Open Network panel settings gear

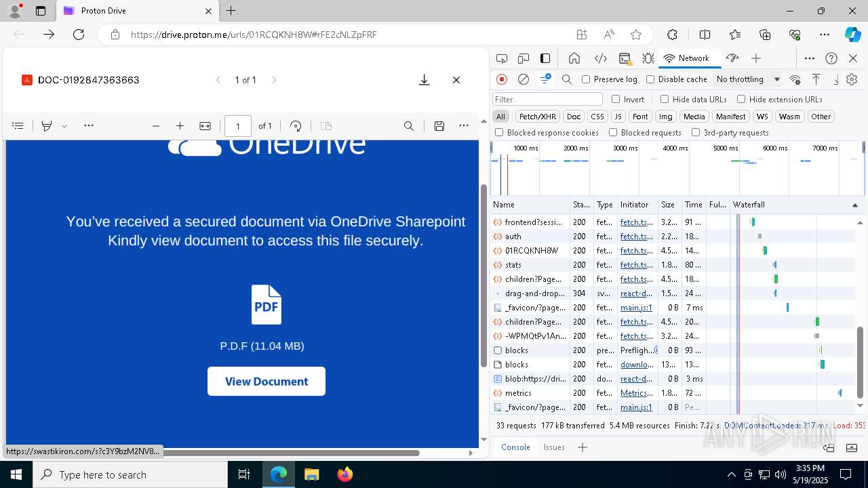click(852, 79)
